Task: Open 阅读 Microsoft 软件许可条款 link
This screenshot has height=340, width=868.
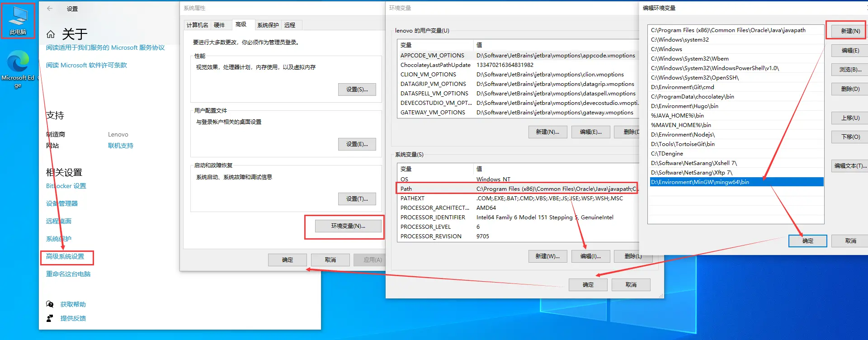Action: [x=86, y=65]
